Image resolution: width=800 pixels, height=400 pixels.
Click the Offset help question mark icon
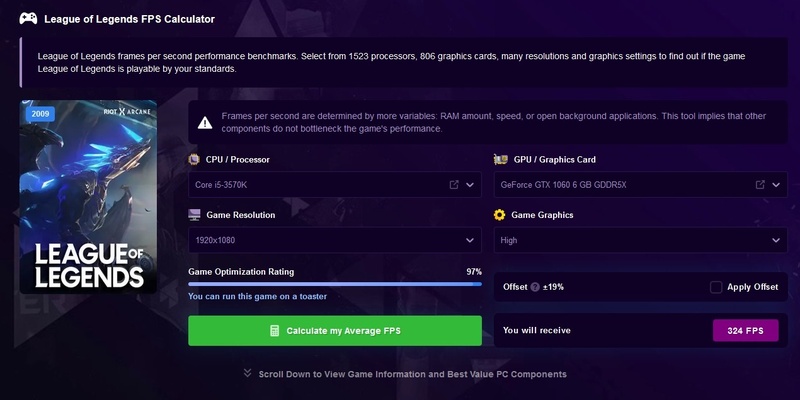[x=535, y=287]
